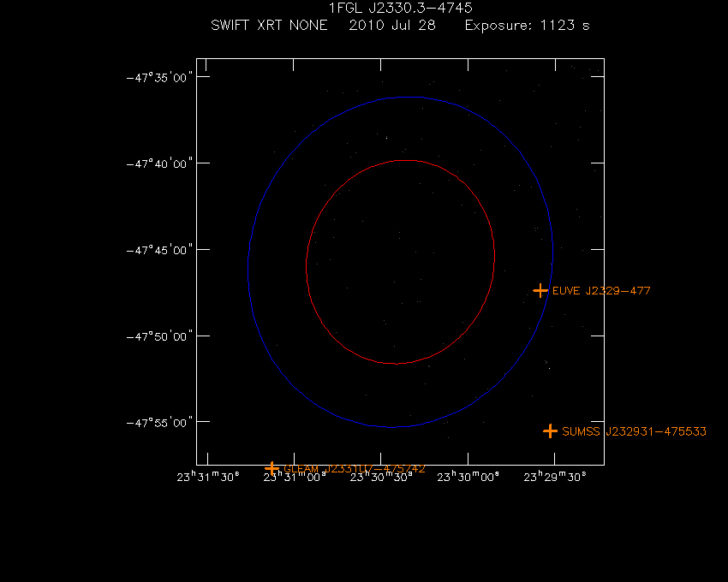This screenshot has height=582, width=728.
Task: Click the GLEAM J233107-475742 source label
Action: point(355,469)
